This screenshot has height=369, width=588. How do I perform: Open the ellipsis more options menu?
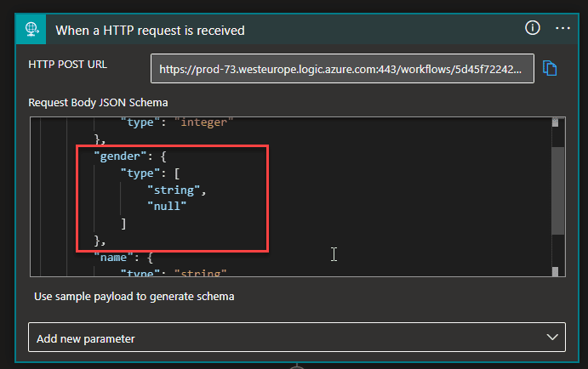pyautogui.click(x=562, y=28)
